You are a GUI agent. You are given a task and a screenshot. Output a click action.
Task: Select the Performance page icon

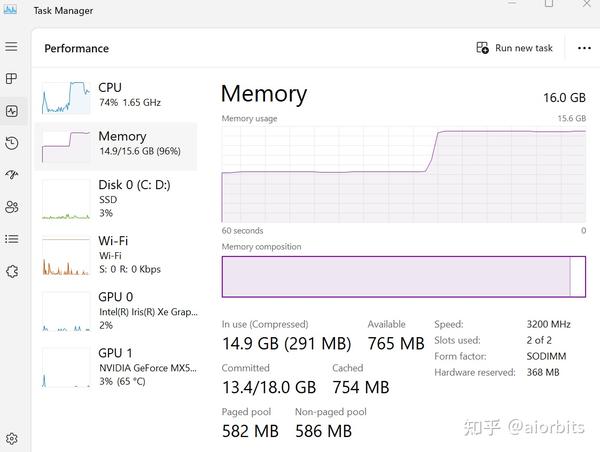pyautogui.click(x=12, y=111)
